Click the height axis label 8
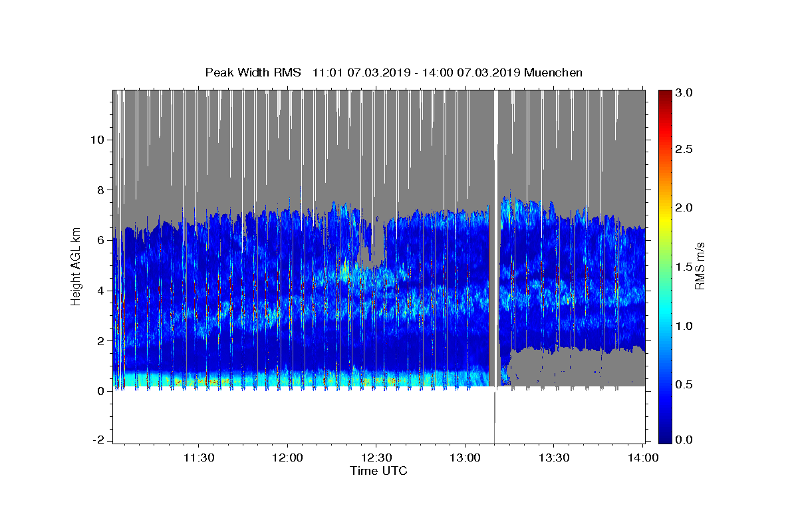 click(x=102, y=190)
